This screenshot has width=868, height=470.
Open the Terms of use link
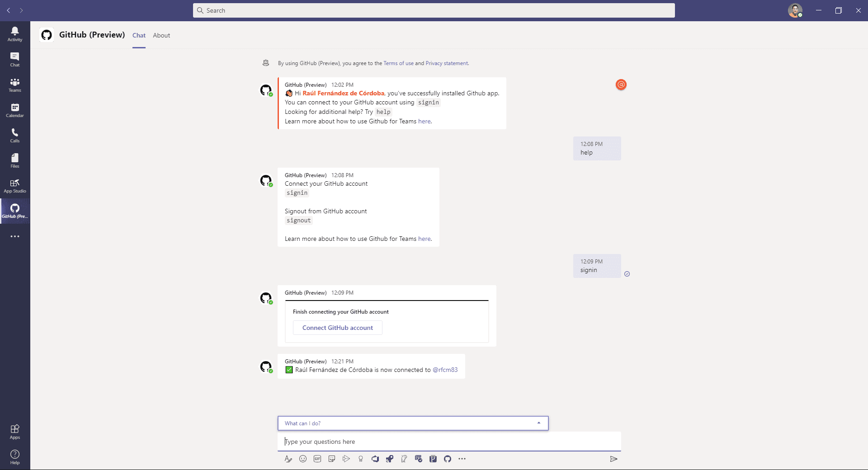point(398,63)
